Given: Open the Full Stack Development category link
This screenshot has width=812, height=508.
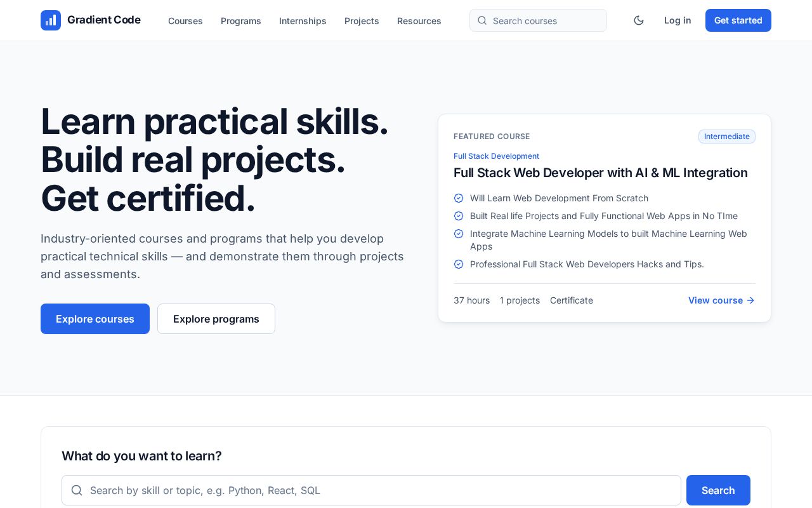Looking at the screenshot, I should click(496, 156).
